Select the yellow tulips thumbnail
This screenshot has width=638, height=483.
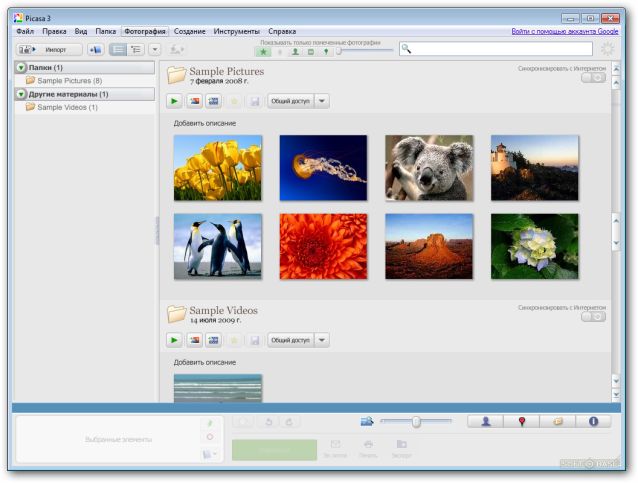click(218, 168)
